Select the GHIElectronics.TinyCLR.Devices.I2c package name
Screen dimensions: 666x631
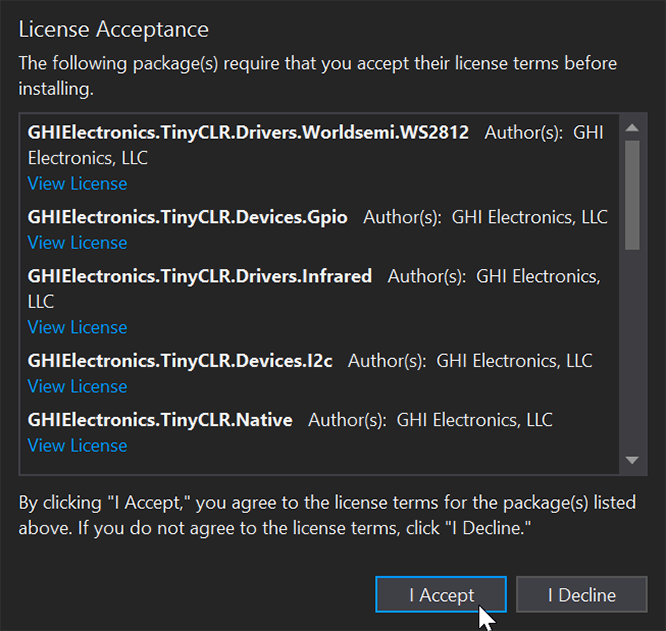point(180,361)
